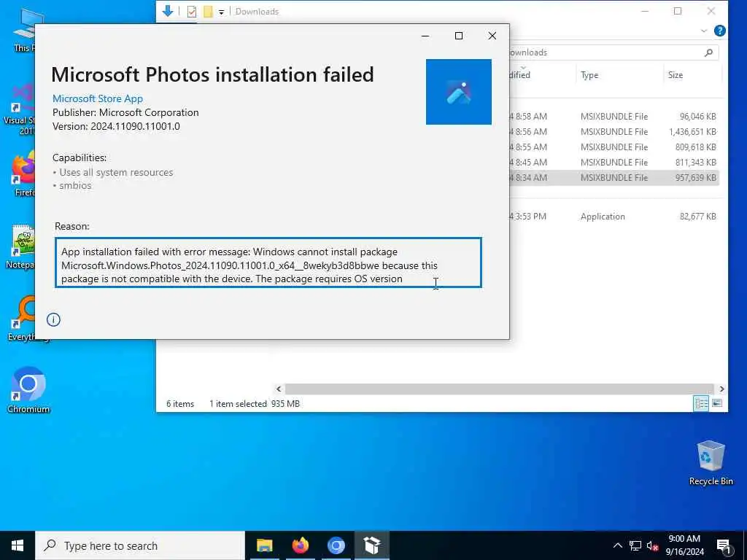Select the 82,677 KB Application row
Screen dimensions: 747x560
614,216
